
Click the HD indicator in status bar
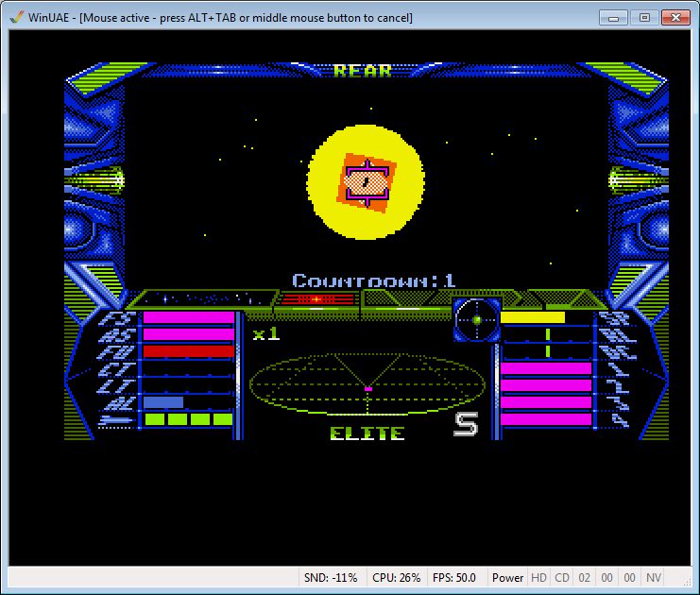coord(538,578)
